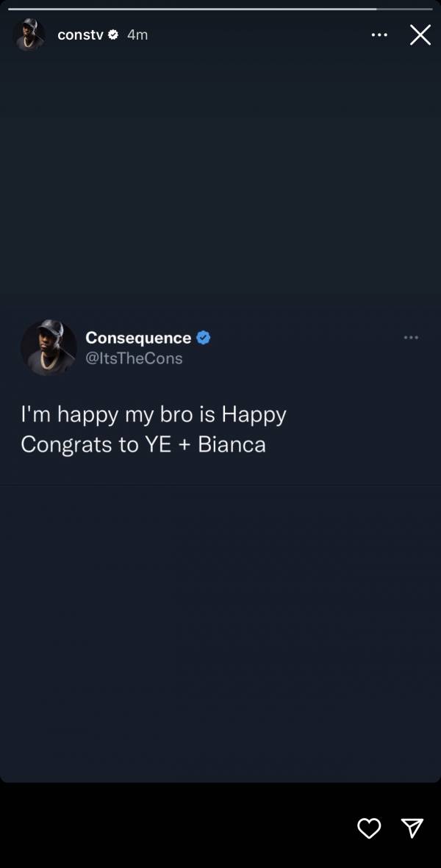Viewport: 441px width, 868px height.
Task: Tap the divider line below the tweet
Action: pyautogui.click(x=220, y=485)
